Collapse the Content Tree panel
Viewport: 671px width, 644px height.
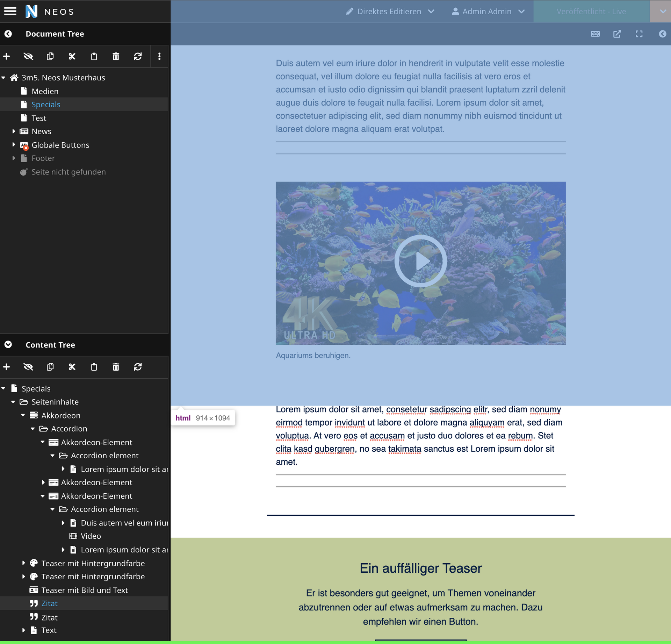(x=8, y=345)
